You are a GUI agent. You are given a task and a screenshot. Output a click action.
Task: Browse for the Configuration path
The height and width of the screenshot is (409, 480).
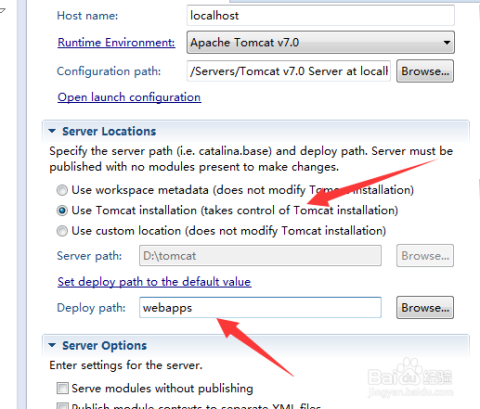[x=425, y=71]
